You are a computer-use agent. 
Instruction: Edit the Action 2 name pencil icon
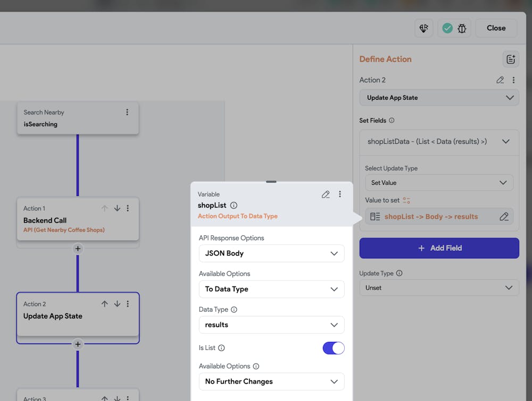[x=500, y=80]
